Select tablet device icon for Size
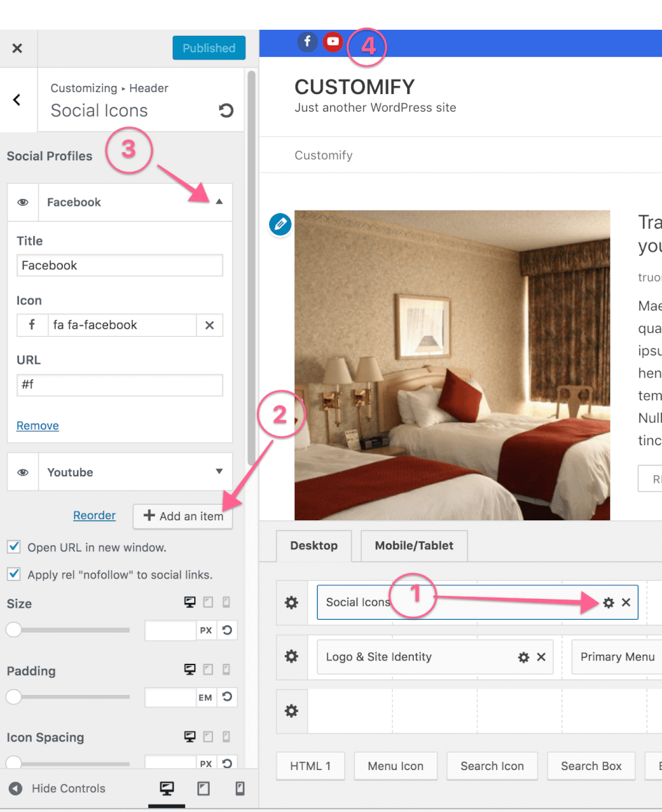Viewport: 662px width, 812px height. coord(208,602)
